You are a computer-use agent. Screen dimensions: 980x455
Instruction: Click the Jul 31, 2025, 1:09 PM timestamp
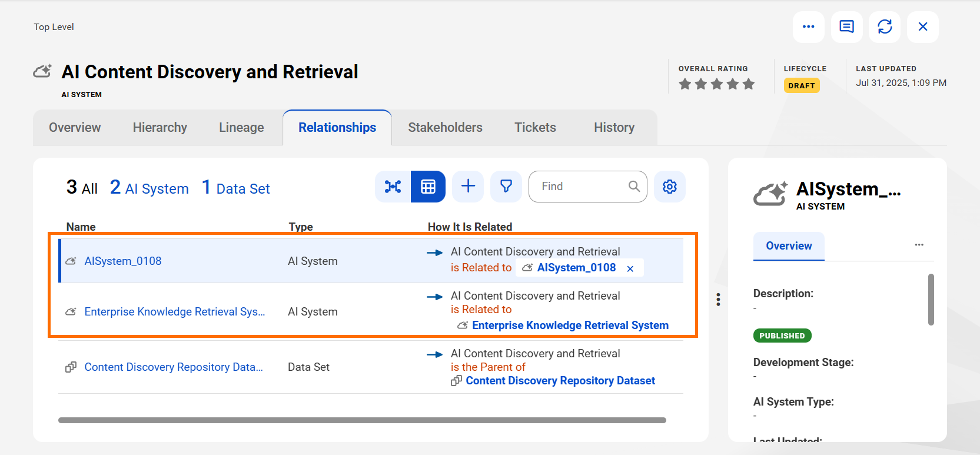click(x=901, y=83)
